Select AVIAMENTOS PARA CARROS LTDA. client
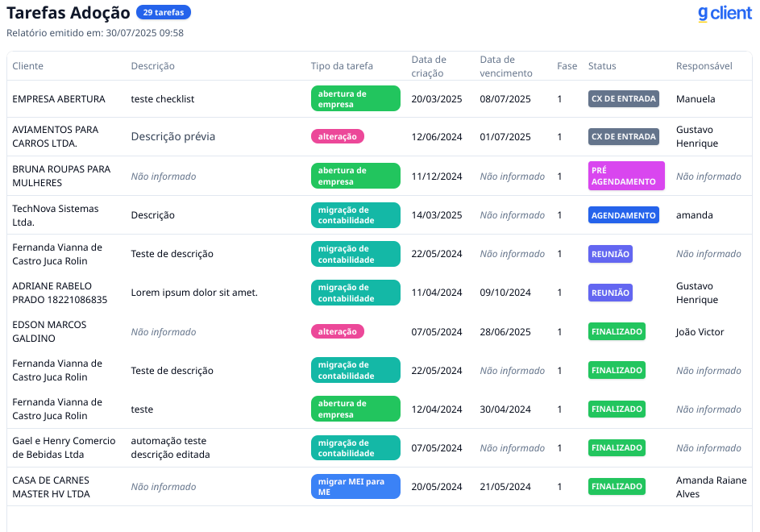Viewport: 760px width, 532px height. pos(56,136)
